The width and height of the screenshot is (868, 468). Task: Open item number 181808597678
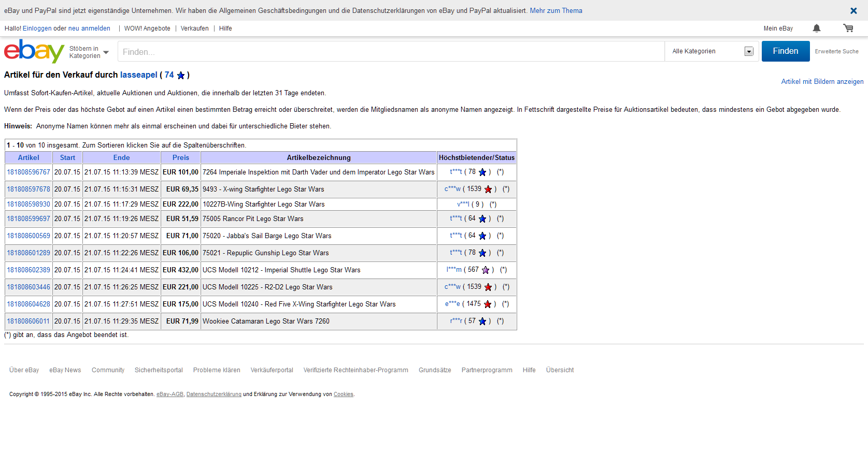pyautogui.click(x=29, y=189)
